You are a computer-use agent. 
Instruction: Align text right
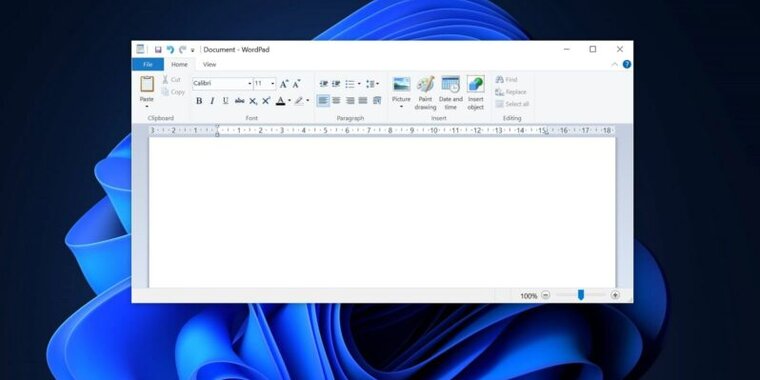click(x=350, y=100)
